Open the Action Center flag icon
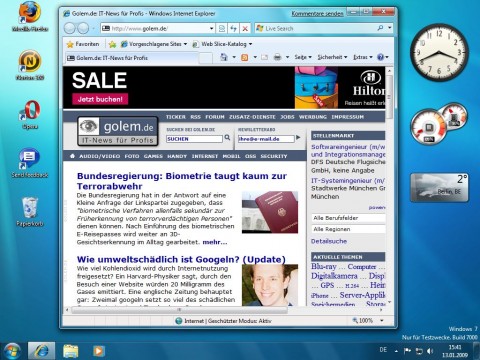The image size is (480, 360). (x=407, y=351)
